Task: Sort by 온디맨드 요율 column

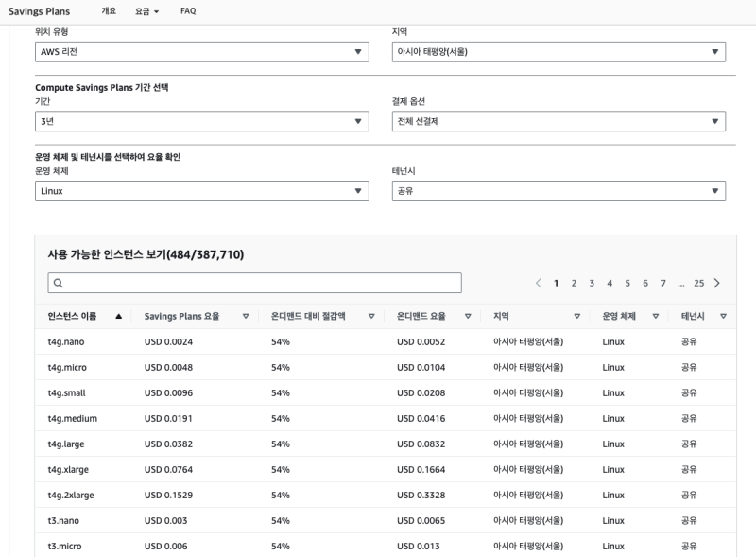Action: [x=467, y=316]
